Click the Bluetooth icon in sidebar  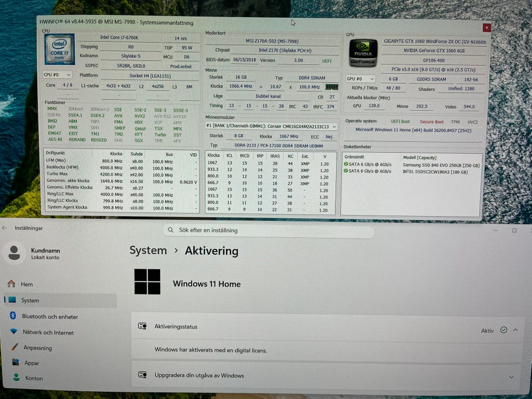[13, 315]
